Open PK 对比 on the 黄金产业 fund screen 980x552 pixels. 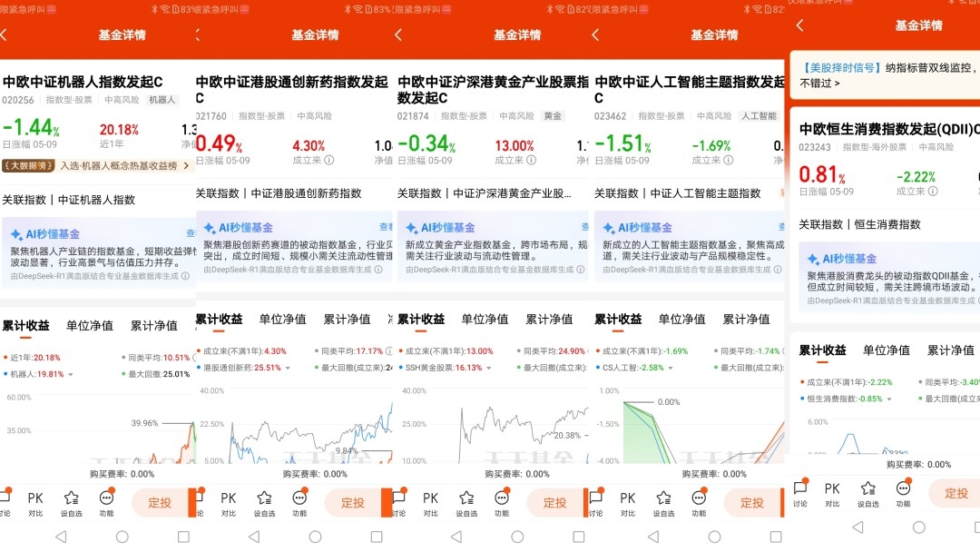point(431,503)
